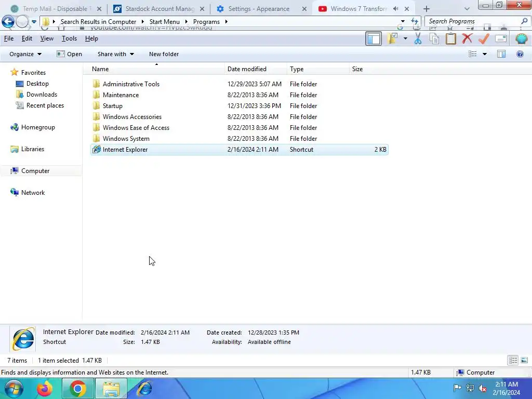This screenshot has height=399, width=532.
Task: Toggle the navigation pane toolbar button
Action: pos(373,38)
